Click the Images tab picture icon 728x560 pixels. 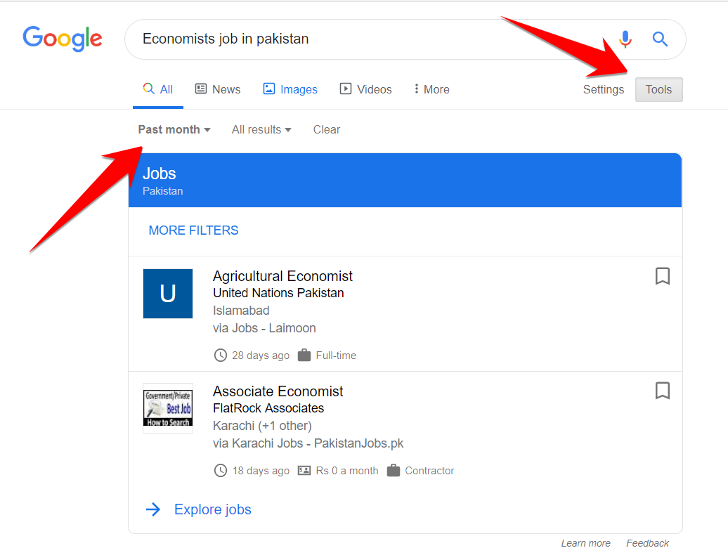(269, 89)
